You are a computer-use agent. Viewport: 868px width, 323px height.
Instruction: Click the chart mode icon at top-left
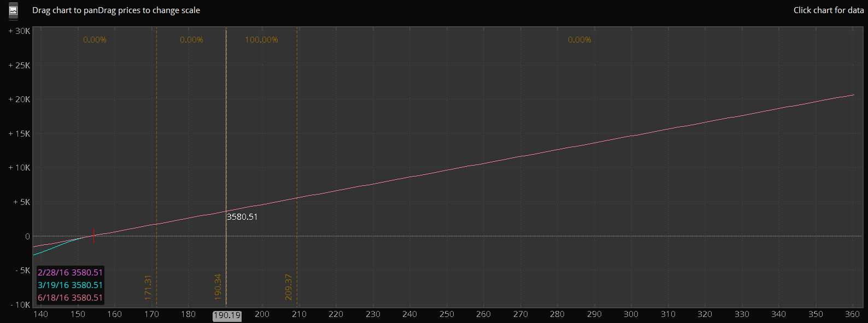click(14, 10)
